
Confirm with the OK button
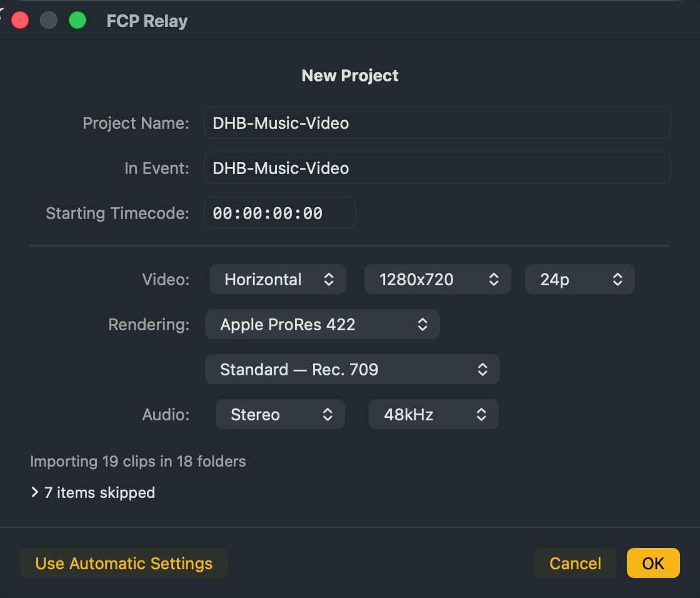(653, 563)
